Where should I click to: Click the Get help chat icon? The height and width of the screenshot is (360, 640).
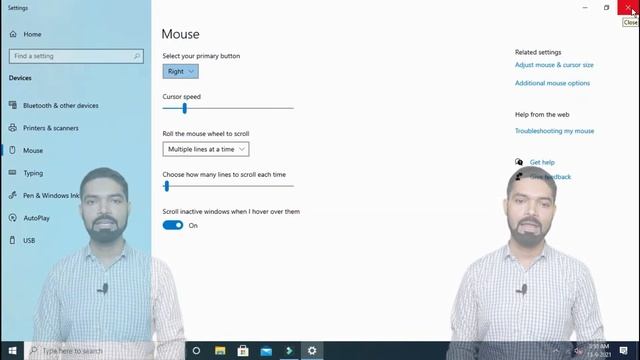pos(519,162)
